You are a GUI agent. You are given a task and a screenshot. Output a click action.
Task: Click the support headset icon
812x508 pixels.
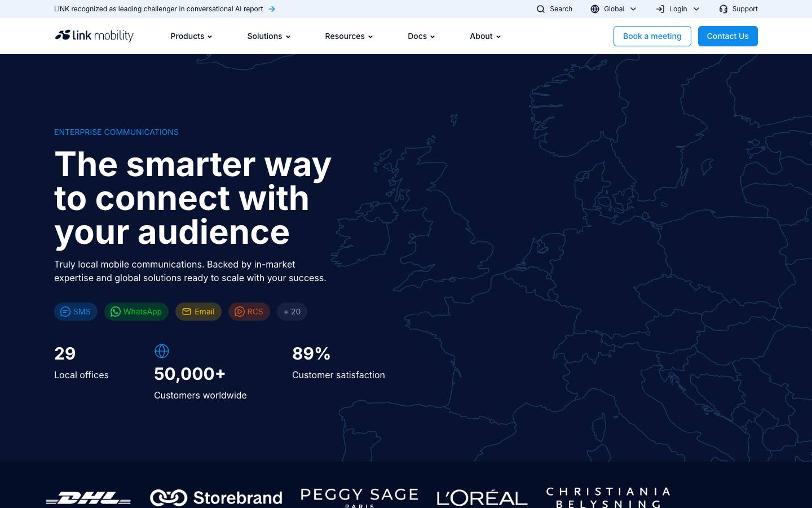tap(723, 9)
